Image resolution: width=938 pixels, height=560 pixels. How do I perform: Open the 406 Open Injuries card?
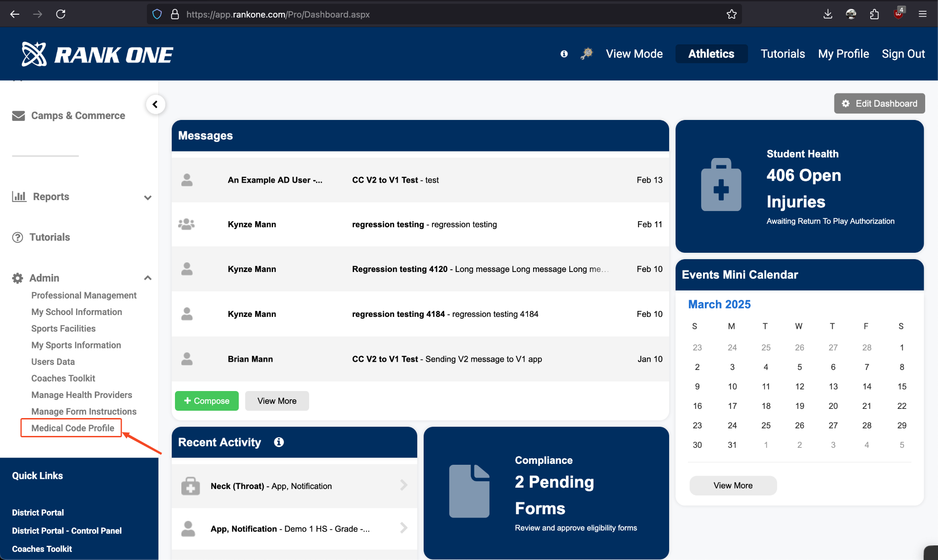pos(799,186)
